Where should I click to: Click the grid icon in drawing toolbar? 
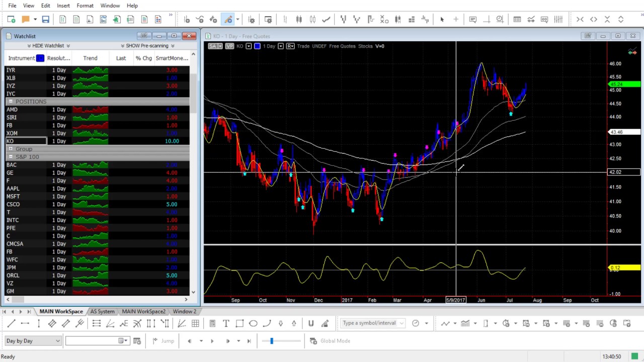pyautogui.click(x=195, y=323)
